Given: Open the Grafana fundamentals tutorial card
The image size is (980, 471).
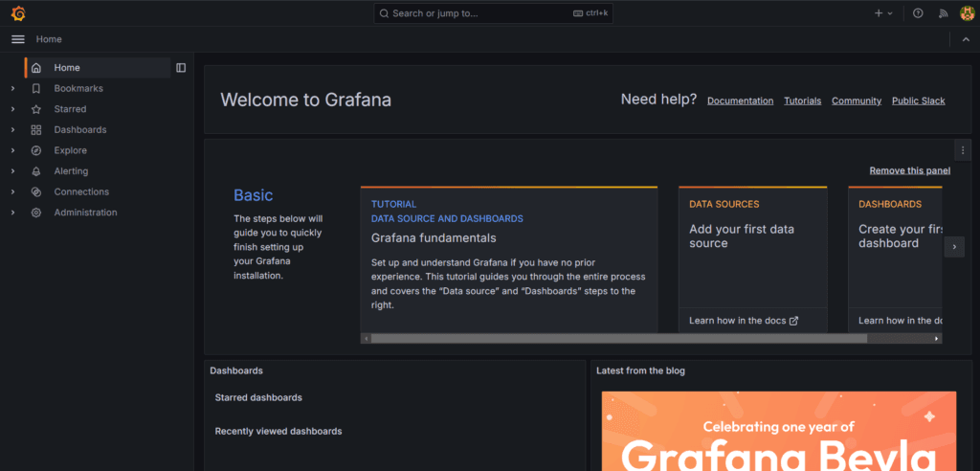Looking at the screenshot, I should tap(509, 259).
